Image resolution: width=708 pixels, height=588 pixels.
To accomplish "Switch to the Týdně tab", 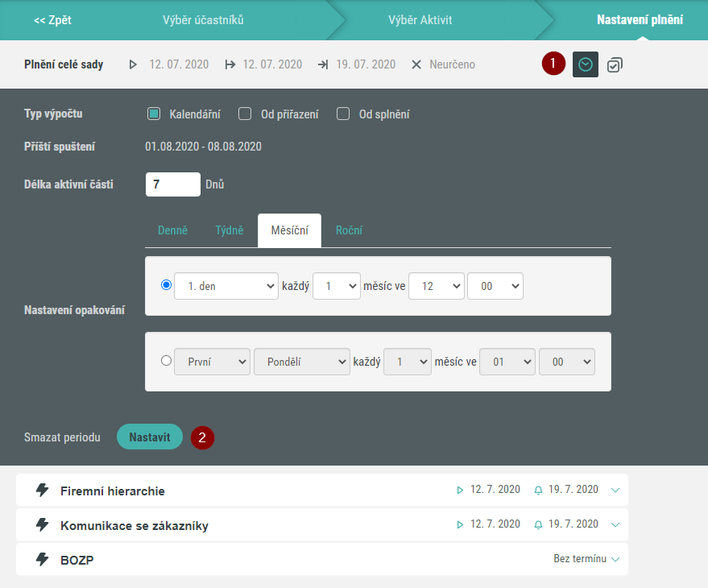I will (230, 230).
